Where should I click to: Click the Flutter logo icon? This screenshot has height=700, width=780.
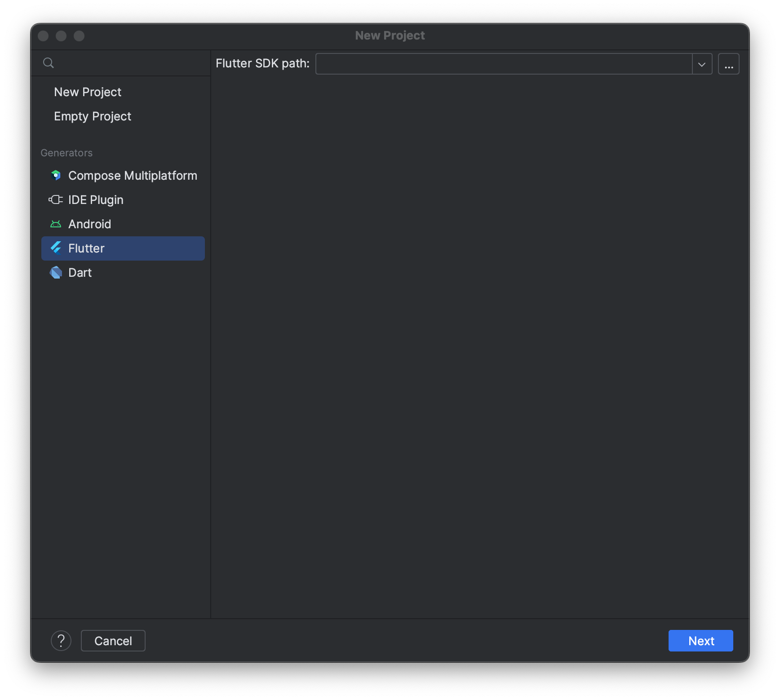[56, 248]
